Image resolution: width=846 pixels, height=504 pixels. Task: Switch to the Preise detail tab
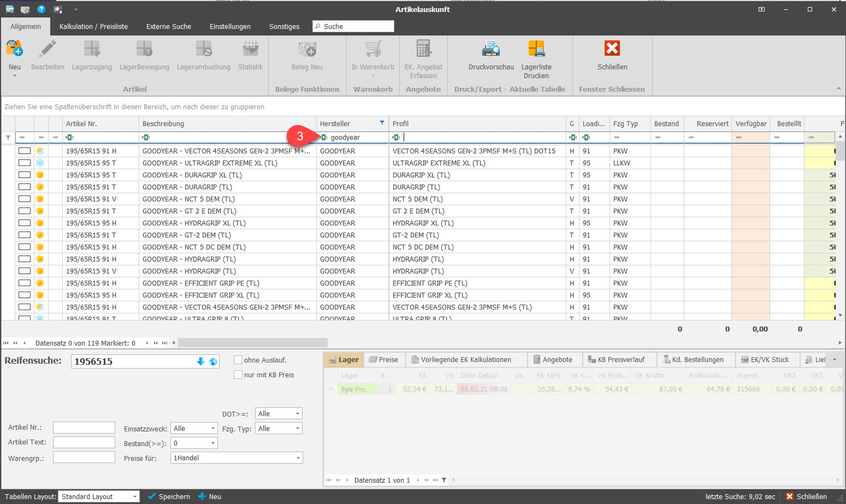(x=384, y=359)
